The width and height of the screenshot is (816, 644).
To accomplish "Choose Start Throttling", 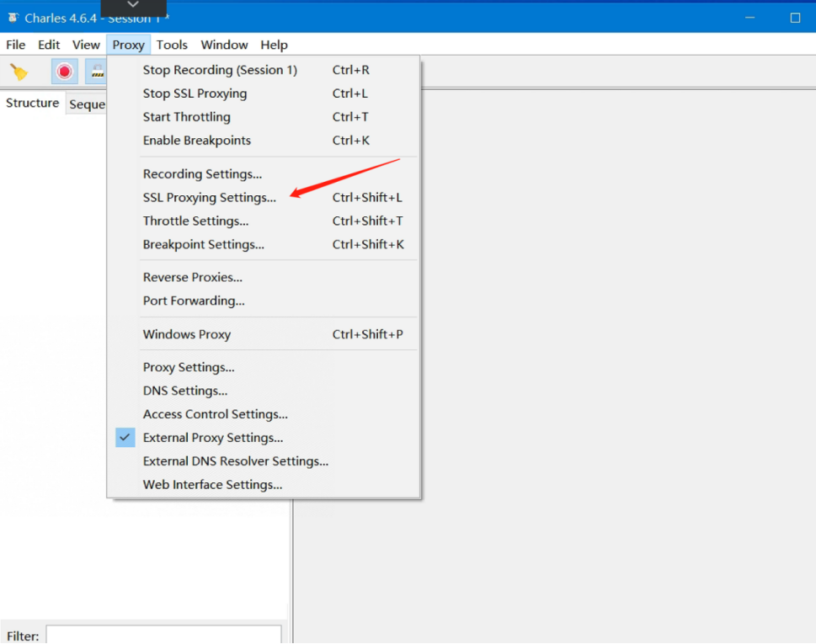I will [x=264, y=116].
